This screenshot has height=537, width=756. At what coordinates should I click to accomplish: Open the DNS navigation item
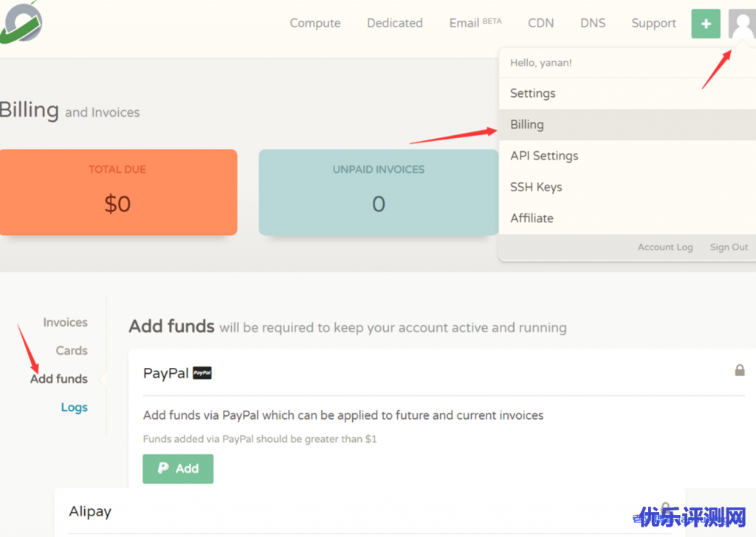point(593,23)
